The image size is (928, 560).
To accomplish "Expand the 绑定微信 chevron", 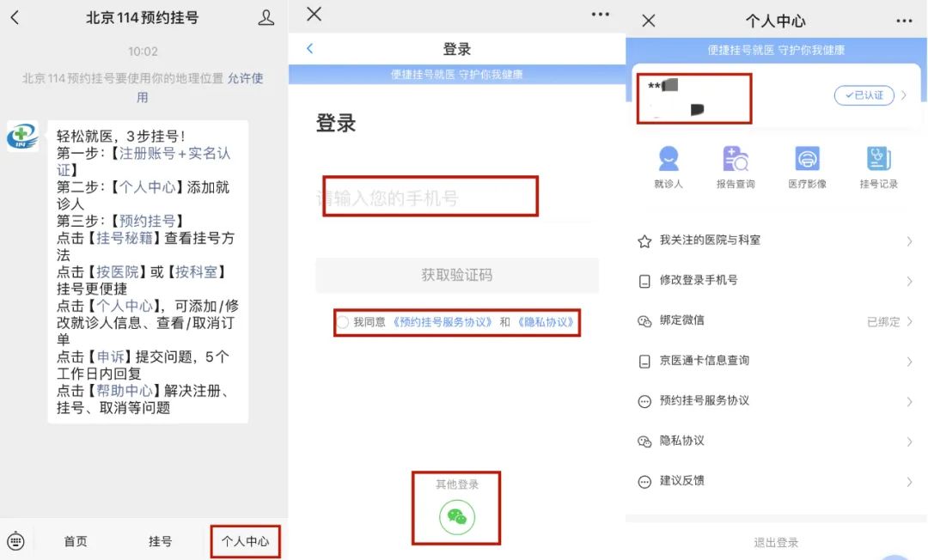I will coord(909,322).
